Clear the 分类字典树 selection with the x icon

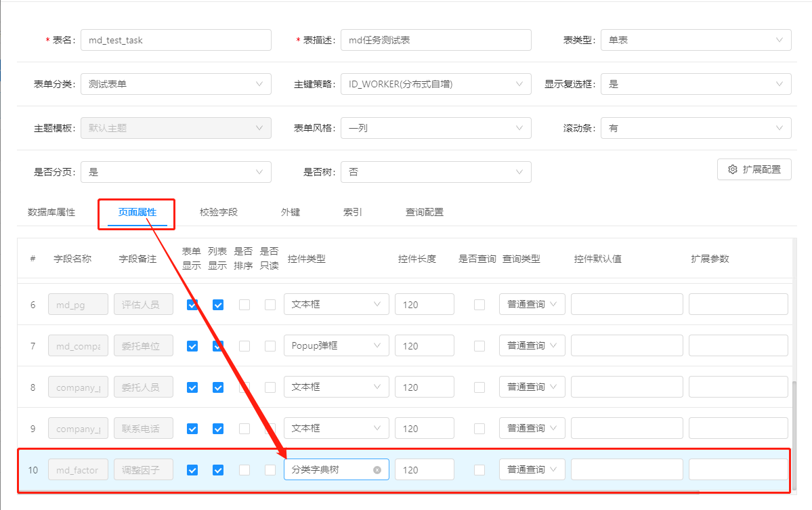click(x=377, y=469)
